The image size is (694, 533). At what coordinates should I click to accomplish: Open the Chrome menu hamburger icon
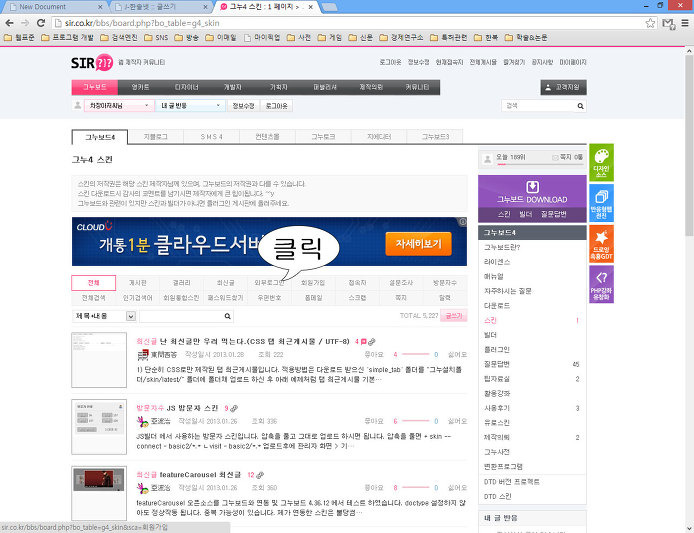(685, 23)
